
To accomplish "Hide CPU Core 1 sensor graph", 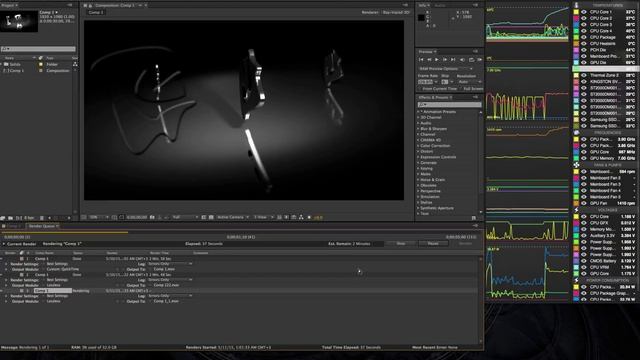I will point(584,12).
